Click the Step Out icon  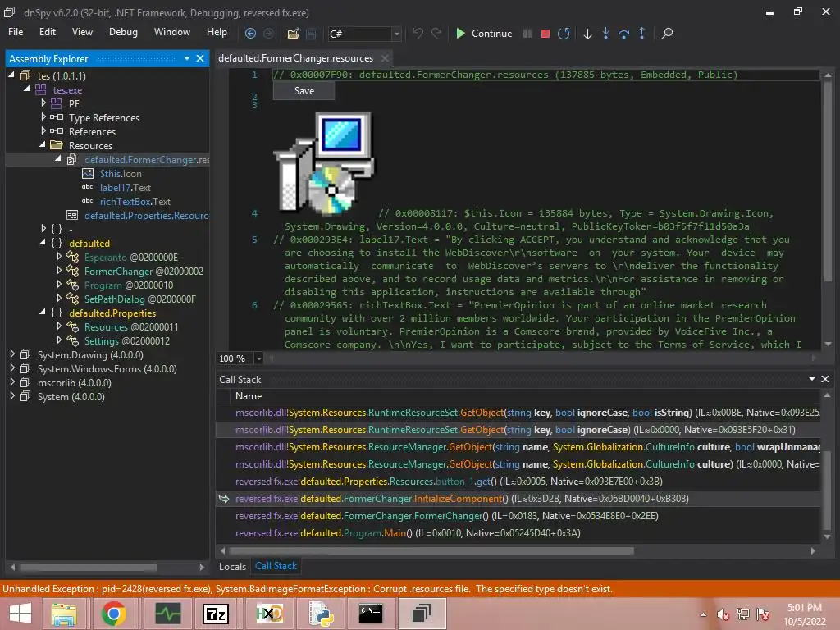point(641,33)
